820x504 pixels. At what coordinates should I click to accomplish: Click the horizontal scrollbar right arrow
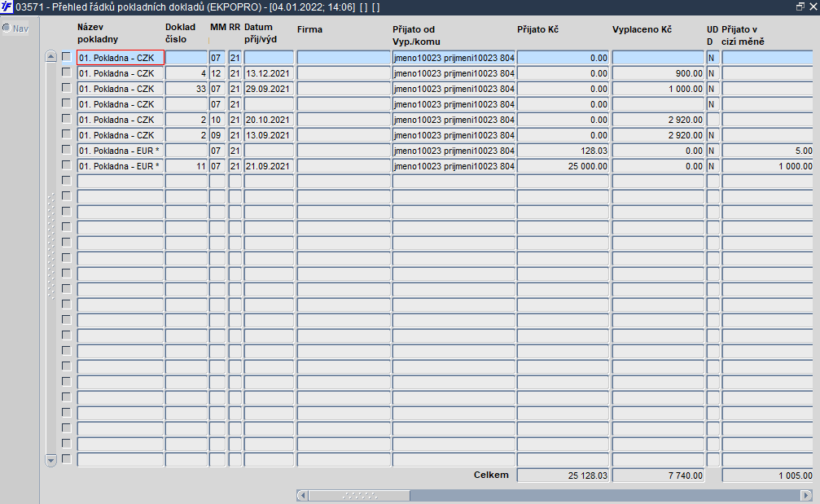[806, 495]
